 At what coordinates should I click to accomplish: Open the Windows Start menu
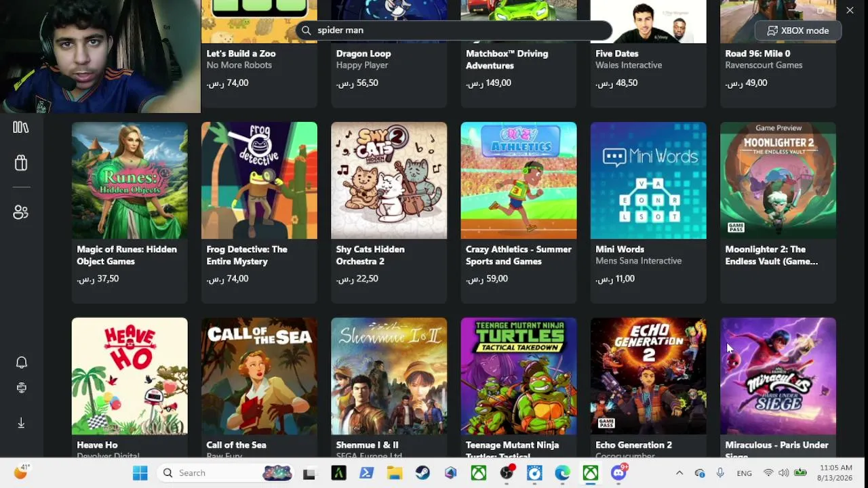140,473
